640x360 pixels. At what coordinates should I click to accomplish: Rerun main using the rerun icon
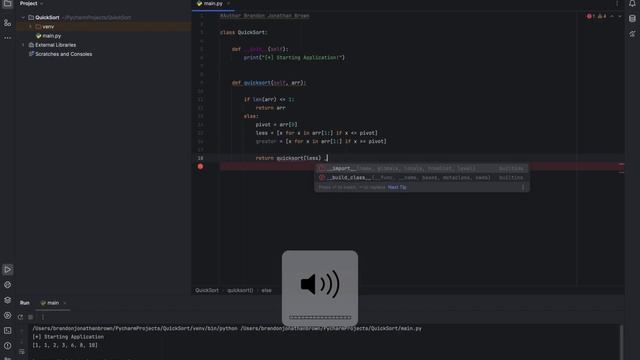coord(20,317)
